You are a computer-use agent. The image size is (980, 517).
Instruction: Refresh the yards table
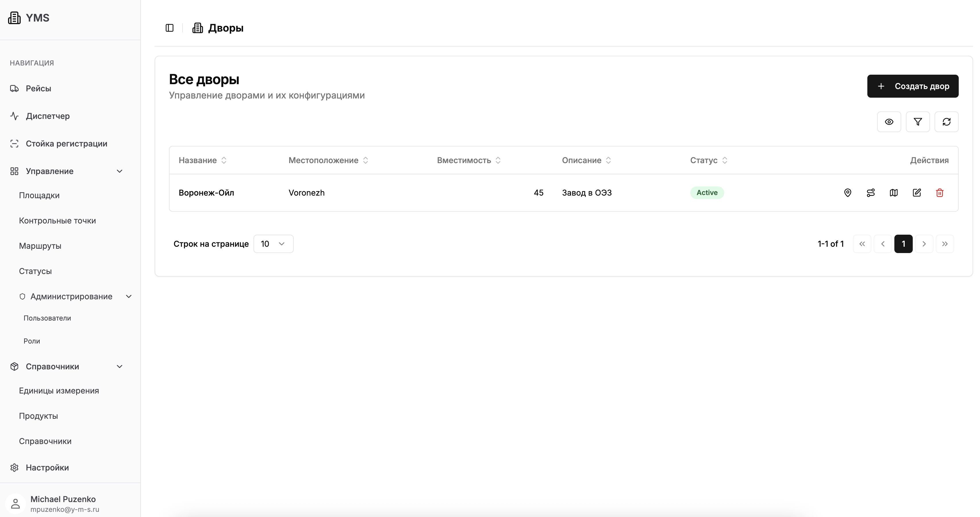coord(947,122)
